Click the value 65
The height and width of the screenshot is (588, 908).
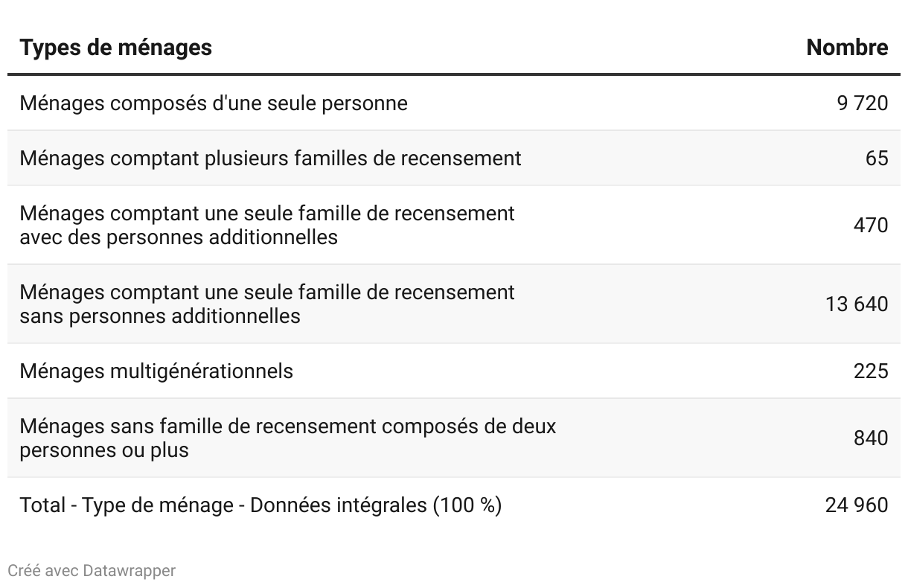pos(877,158)
